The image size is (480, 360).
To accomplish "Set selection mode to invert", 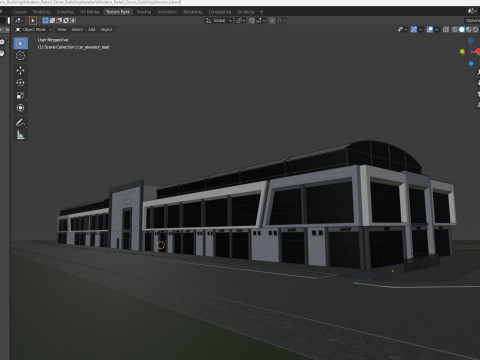I will 66,21.
